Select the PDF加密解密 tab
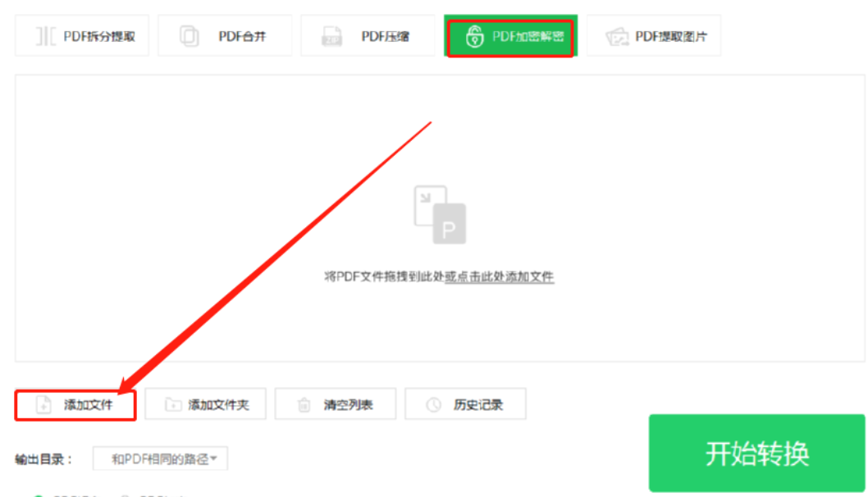 [x=510, y=37]
